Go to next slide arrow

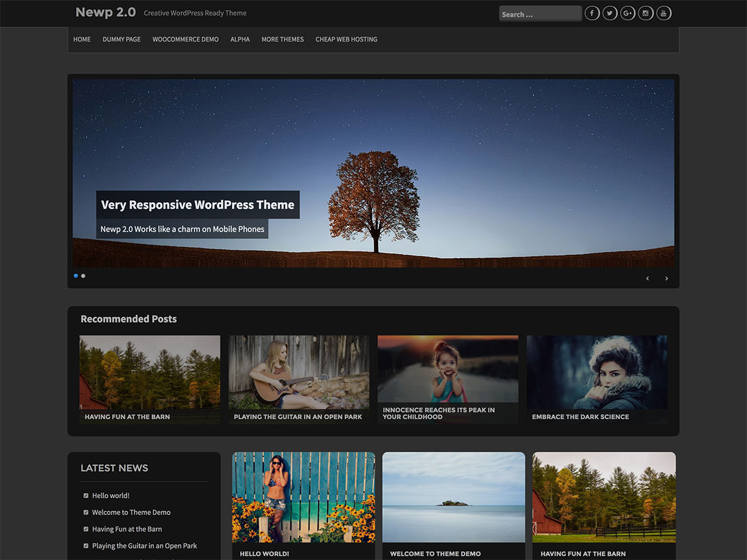click(x=667, y=278)
